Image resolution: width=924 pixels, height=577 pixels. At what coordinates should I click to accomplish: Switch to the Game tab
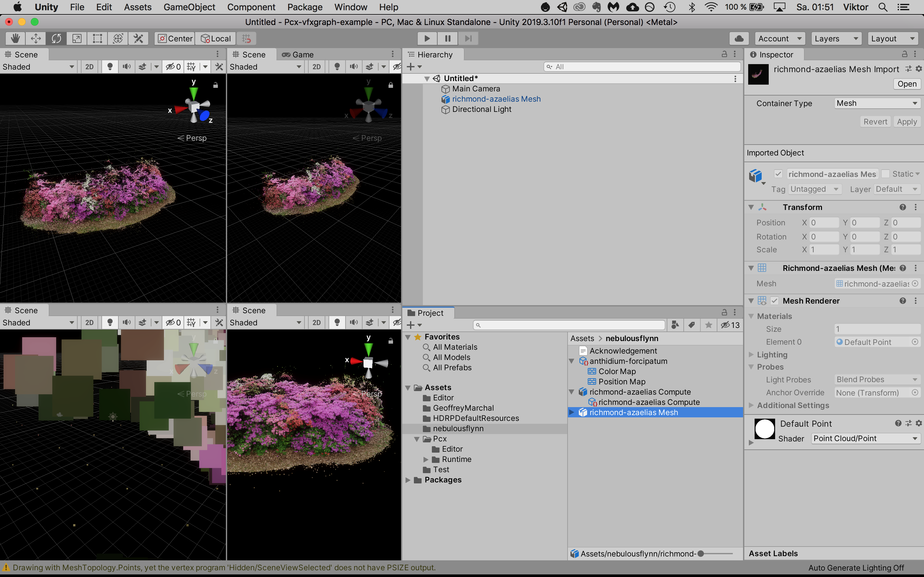pyautogui.click(x=302, y=54)
